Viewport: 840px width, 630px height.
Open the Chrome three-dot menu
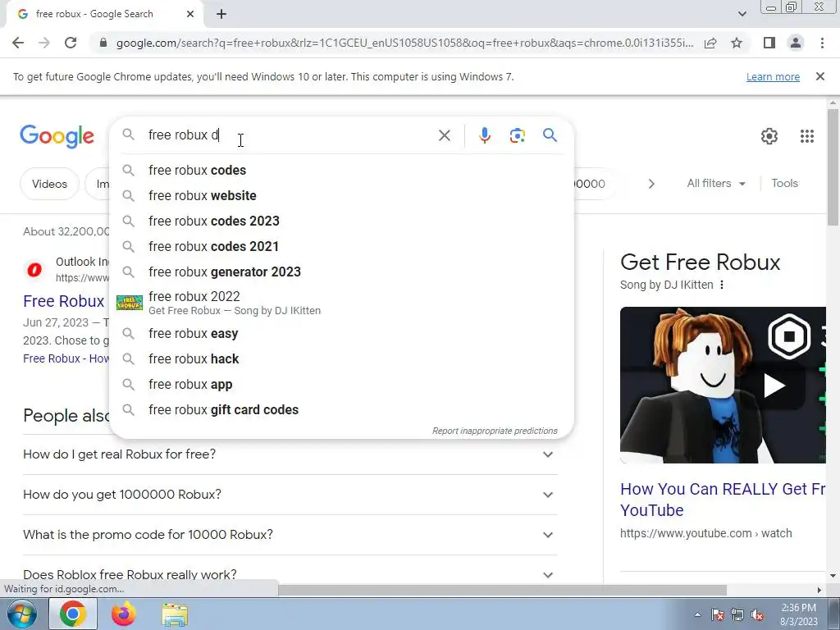[822, 43]
